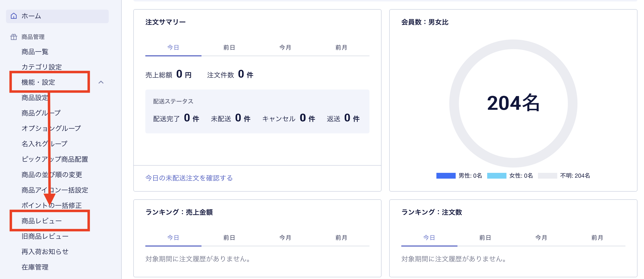Open 再入荷お知らせ menu item
644x279 pixels.
click(x=45, y=252)
